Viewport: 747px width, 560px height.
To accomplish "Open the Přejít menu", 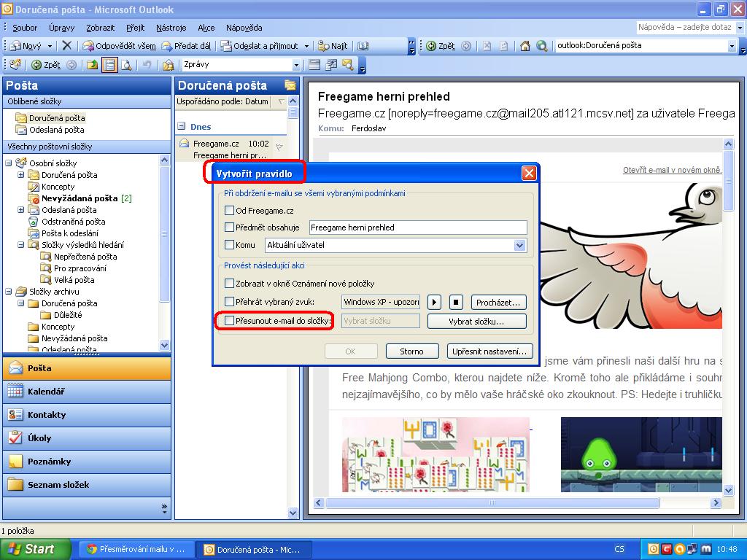I will tap(135, 28).
